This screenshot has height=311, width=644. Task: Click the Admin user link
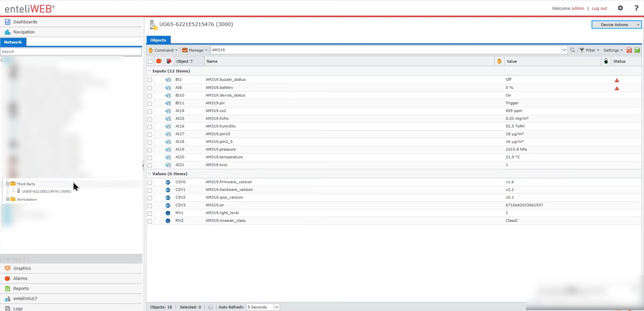(x=578, y=8)
